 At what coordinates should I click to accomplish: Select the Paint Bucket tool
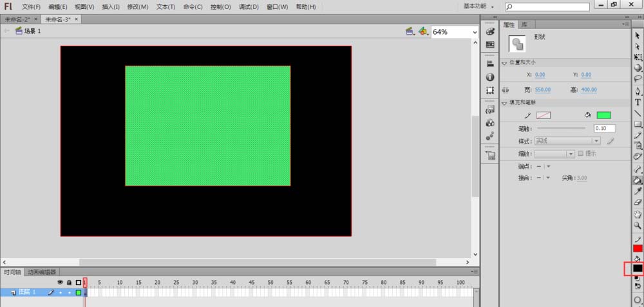coord(638,180)
